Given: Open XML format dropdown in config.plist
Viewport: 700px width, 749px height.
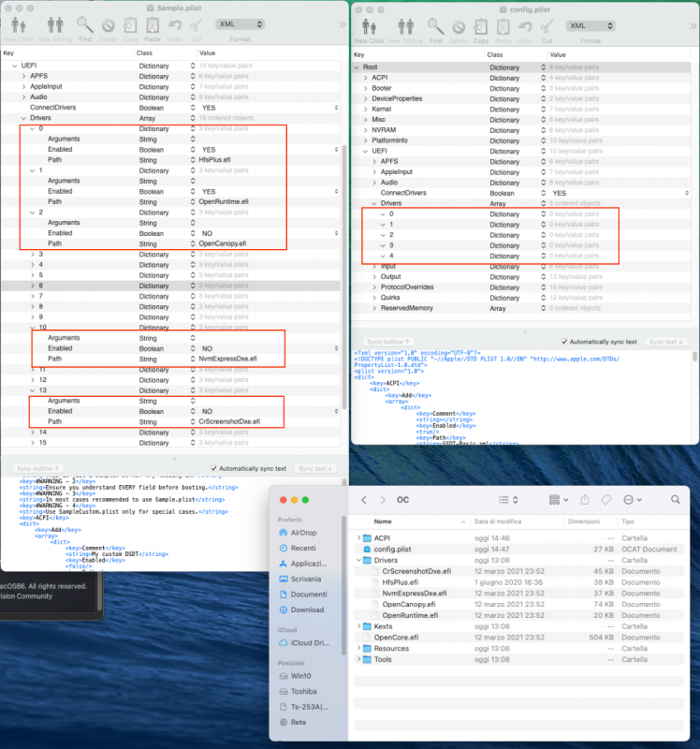Looking at the screenshot, I should (x=591, y=26).
